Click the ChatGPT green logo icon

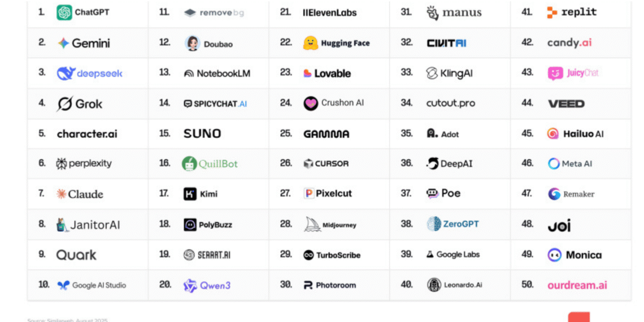click(64, 12)
